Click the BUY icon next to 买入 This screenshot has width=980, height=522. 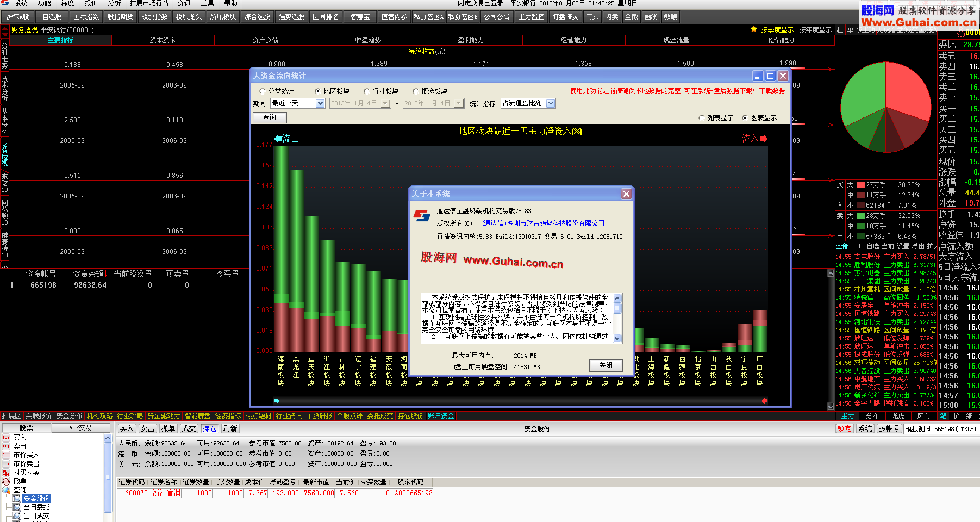point(6,437)
